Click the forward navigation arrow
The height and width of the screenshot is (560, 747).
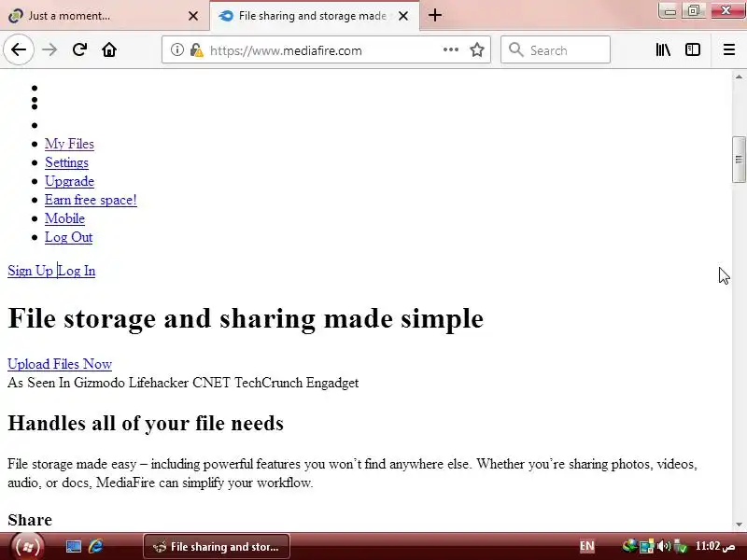(49, 49)
